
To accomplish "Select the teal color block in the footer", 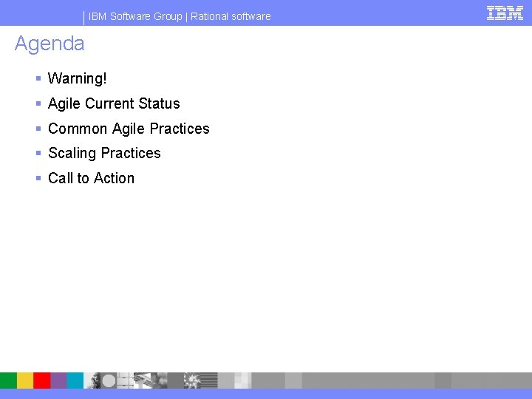I will (x=75, y=381).
